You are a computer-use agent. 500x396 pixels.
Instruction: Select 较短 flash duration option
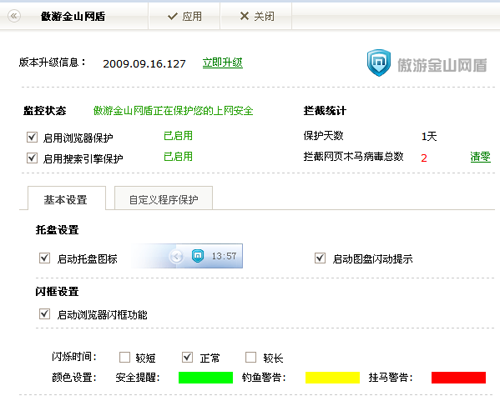tap(124, 357)
